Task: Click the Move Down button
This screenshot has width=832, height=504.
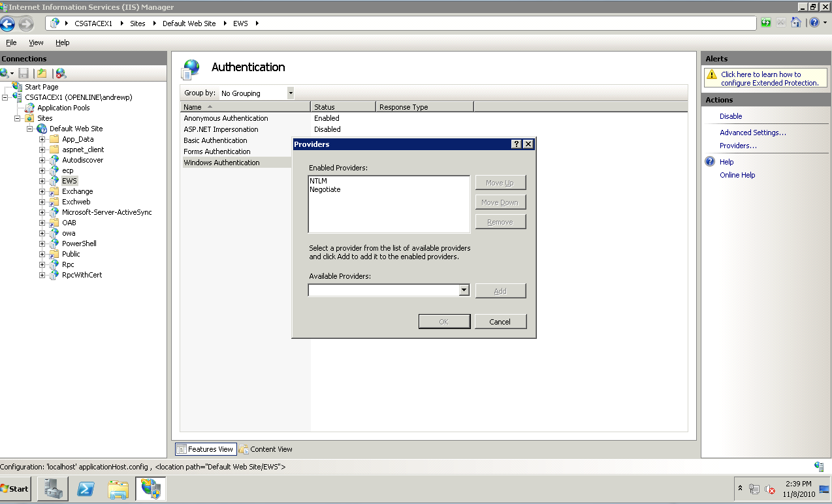Action: tap(500, 202)
